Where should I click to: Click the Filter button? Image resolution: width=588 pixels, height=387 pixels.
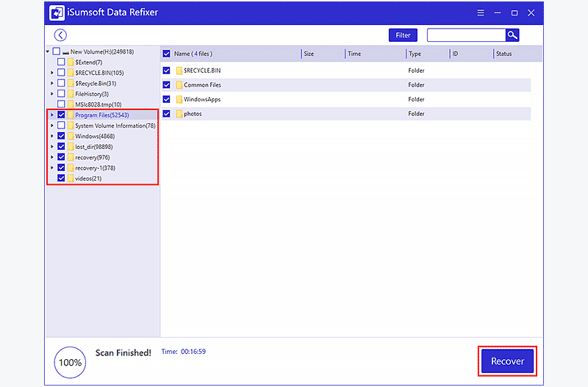403,35
